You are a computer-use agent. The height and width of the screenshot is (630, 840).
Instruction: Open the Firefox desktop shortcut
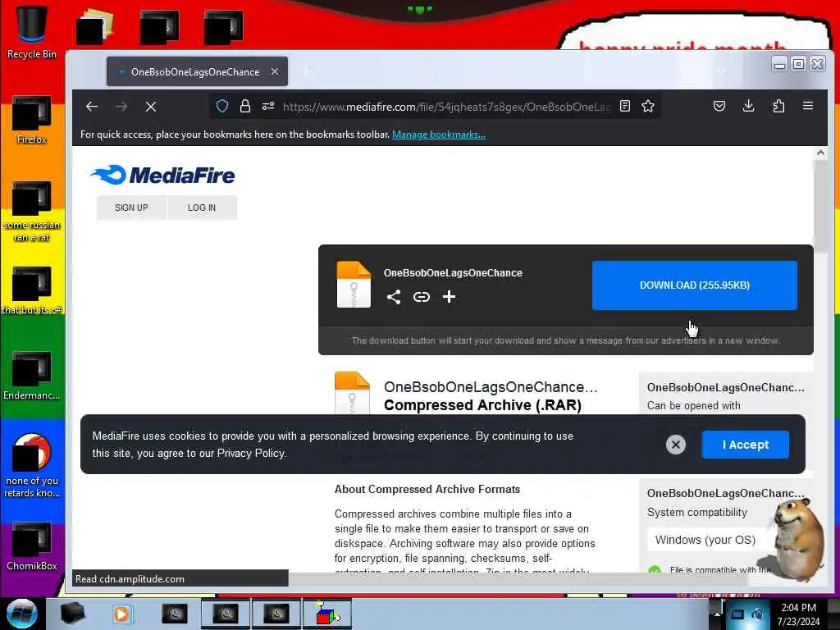pos(32,121)
